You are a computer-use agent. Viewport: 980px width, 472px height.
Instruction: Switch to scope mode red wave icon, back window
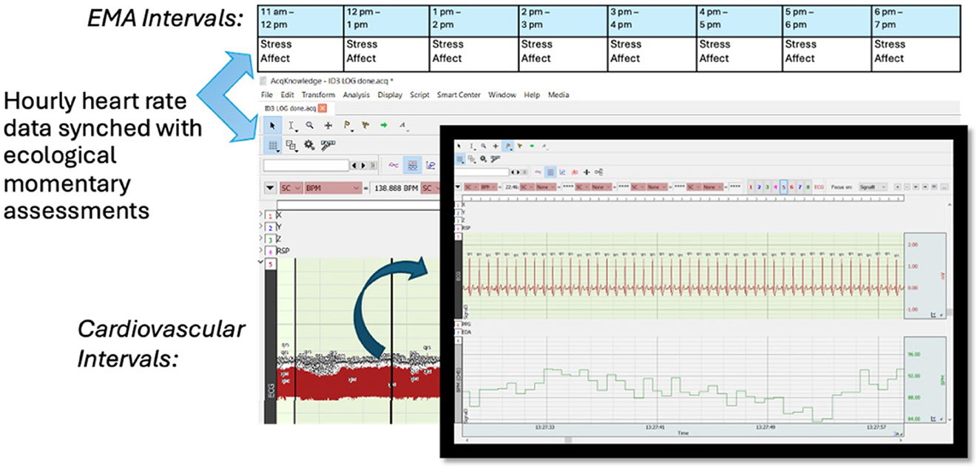coord(393,165)
